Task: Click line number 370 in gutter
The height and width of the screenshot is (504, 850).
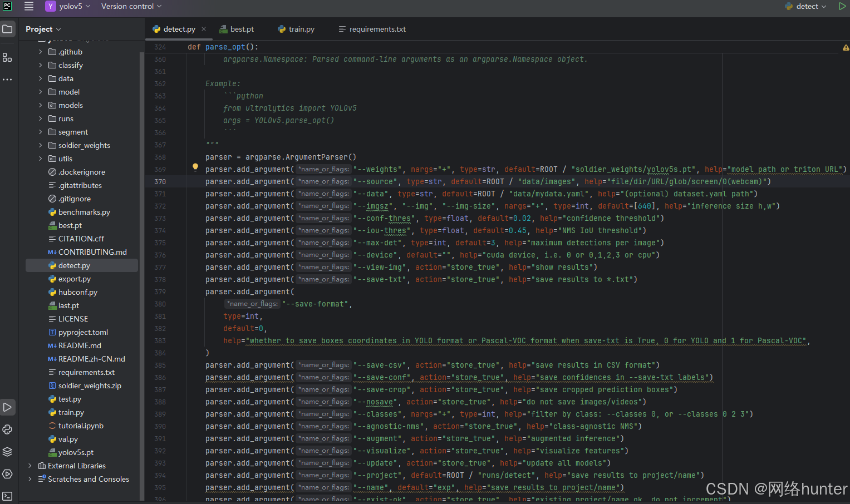Action: [160, 181]
